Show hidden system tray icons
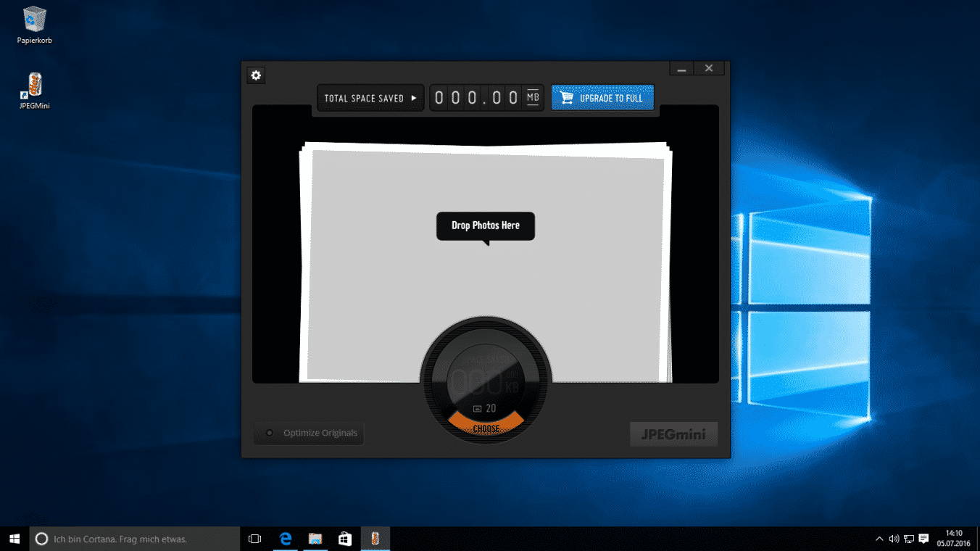This screenshot has height=551, width=980. pos(880,539)
